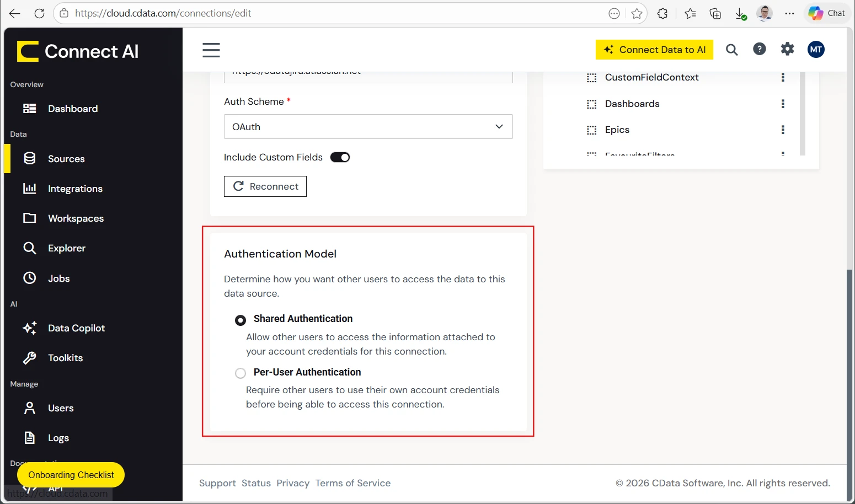Screen dimensions: 855x504
Task: Click the browser back arrow
Action: [x=15, y=13]
